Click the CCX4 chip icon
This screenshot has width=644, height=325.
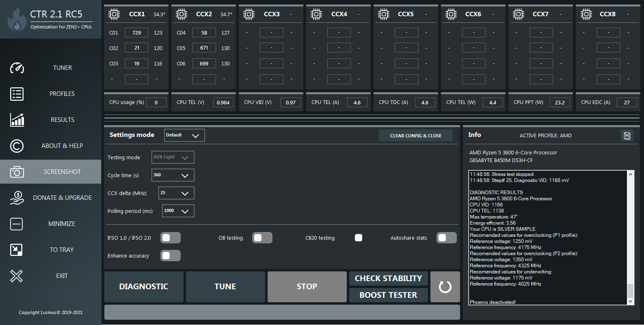[316, 15]
